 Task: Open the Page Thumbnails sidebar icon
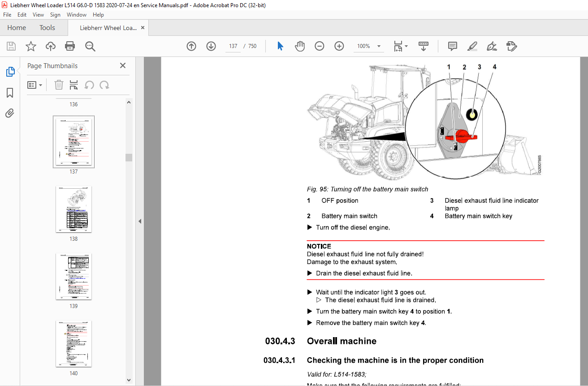pyautogui.click(x=10, y=72)
